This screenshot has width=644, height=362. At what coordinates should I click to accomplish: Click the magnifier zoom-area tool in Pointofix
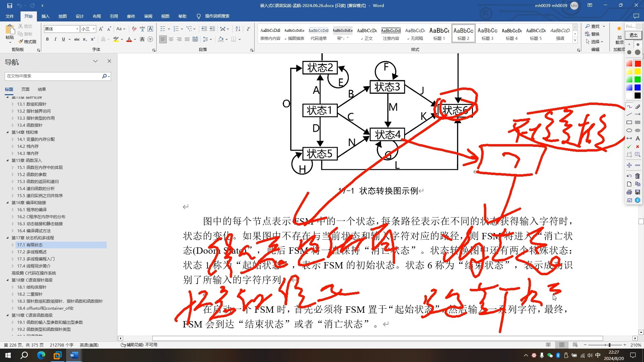coord(638,155)
